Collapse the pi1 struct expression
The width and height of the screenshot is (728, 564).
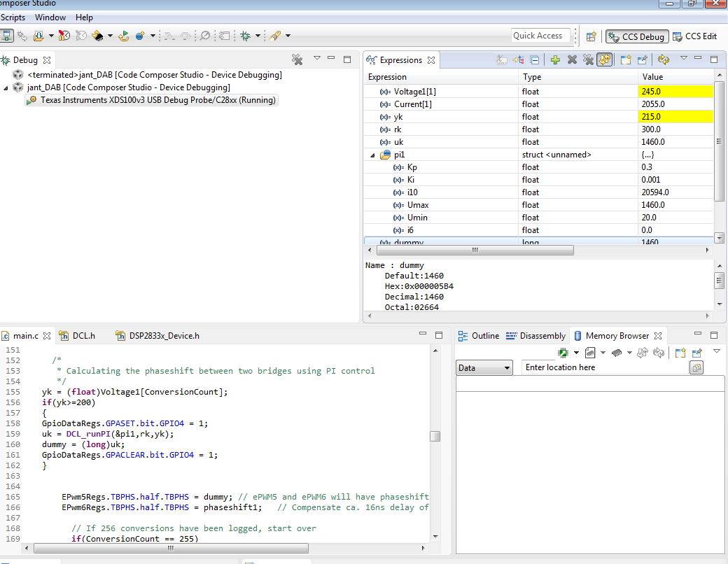pyautogui.click(x=373, y=155)
